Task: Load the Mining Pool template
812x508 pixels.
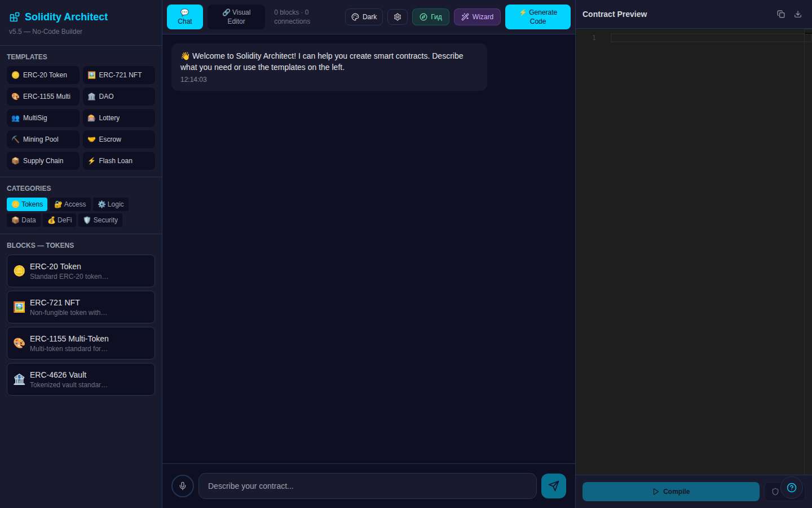Action: (x=43, y=139)
